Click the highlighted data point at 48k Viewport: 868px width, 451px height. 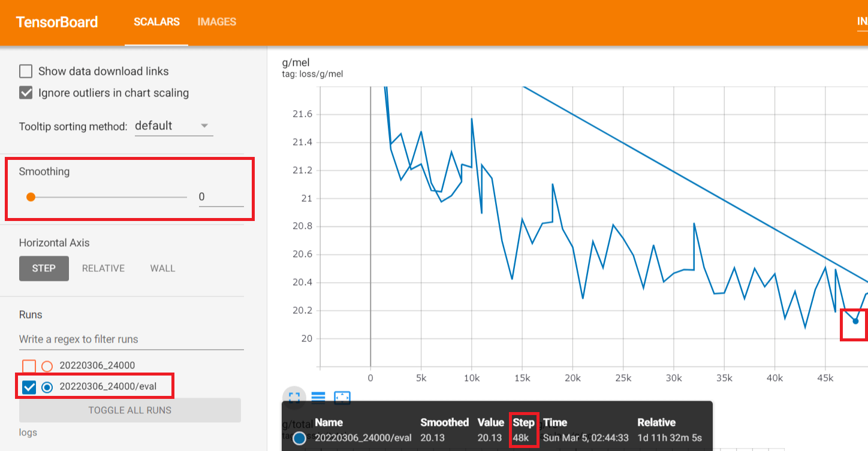coord(855,321)
